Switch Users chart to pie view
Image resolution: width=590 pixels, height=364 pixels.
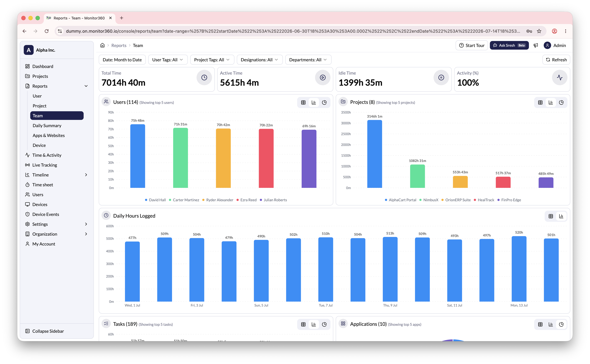(324, 102)
